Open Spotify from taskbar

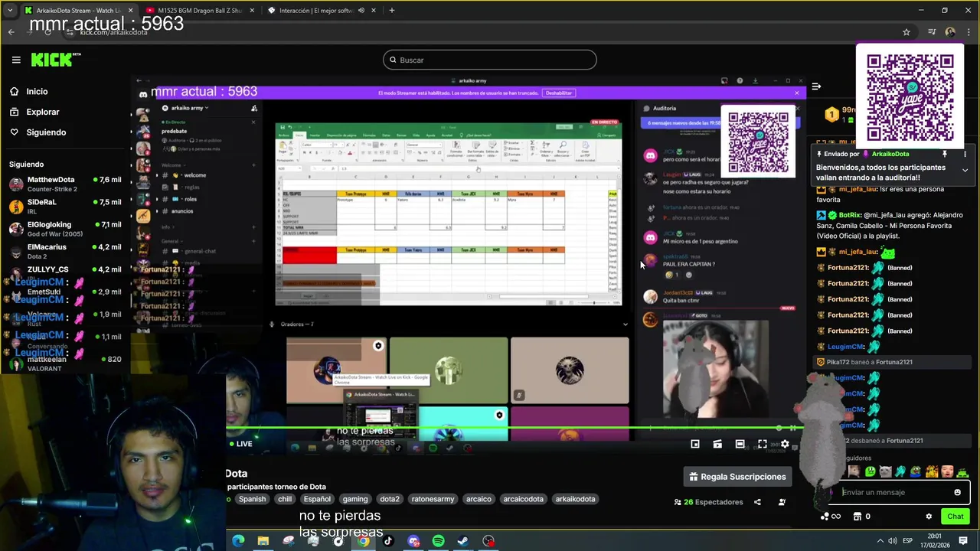pos(438,541)
